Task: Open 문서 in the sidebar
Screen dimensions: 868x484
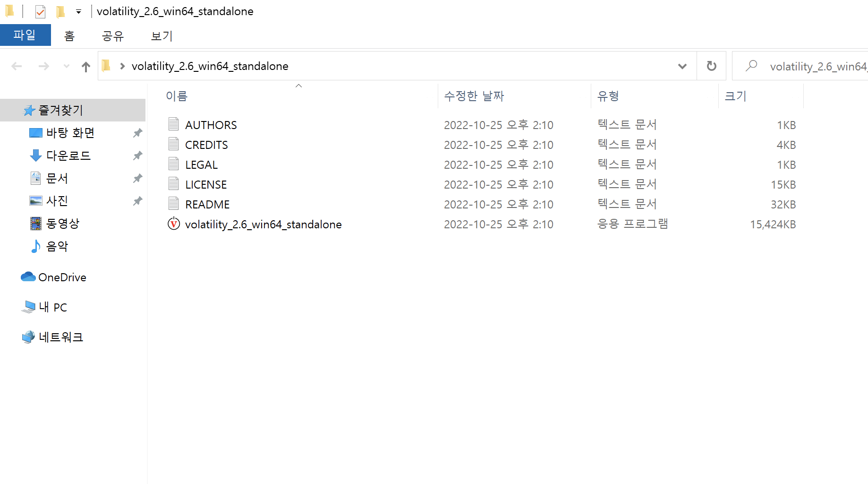Action: coord(57,178)
